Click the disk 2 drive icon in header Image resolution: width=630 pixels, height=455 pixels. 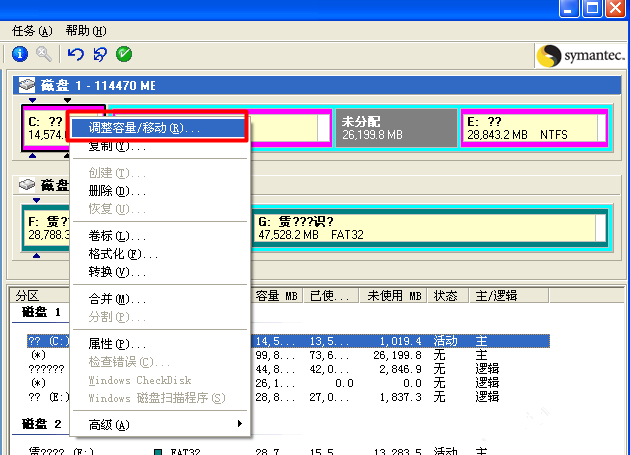click(29, 185)
